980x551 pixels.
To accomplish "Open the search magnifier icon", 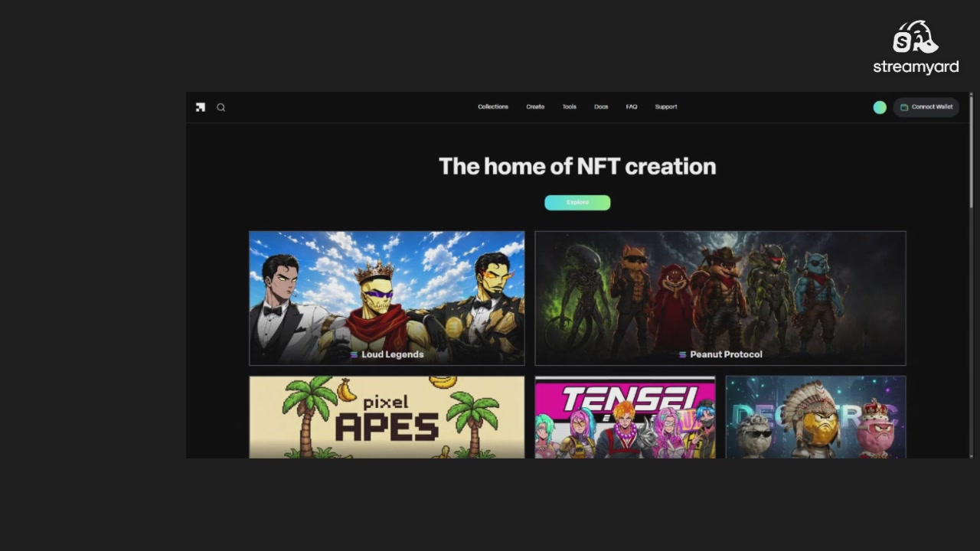I will (220, 107).
